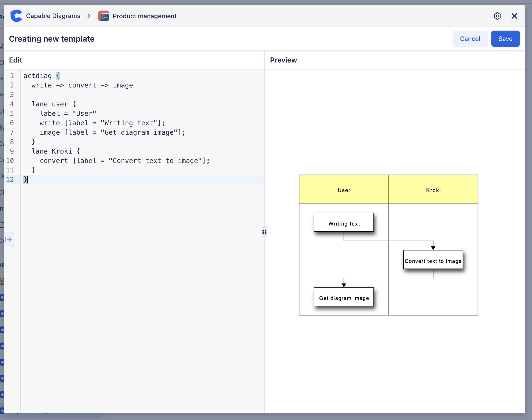
Task: Click the breadcrumb chevron separator
Action: click(x=89, y=16)
